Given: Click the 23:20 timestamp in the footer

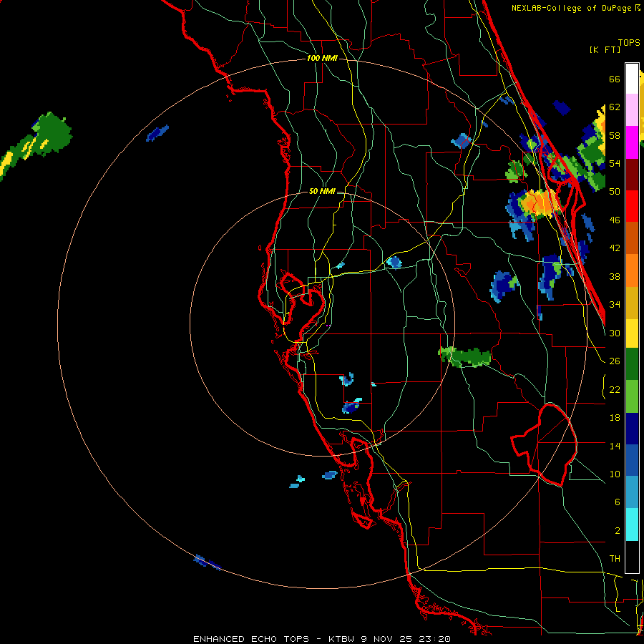Looking at the screenshot, I should [x=434, y=639].
